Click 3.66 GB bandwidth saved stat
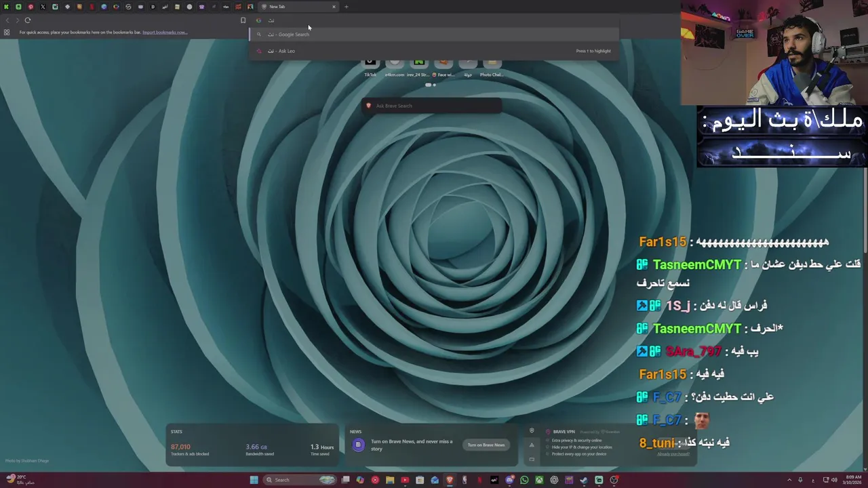868x488 pixels. click(261, 449)
